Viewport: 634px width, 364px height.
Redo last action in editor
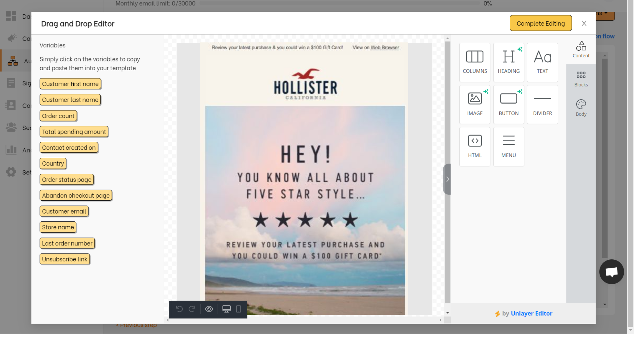tap(192, 309)
